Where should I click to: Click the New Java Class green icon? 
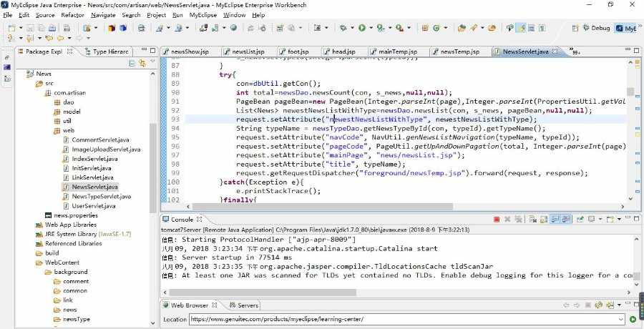[x=436, y=28]
